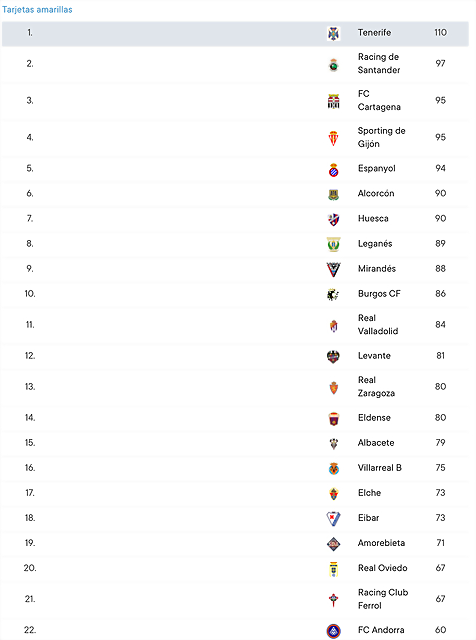The image size is (476, 640).
Task: Open the Tarjetas amarillas heading link
Action: point(37,10)
